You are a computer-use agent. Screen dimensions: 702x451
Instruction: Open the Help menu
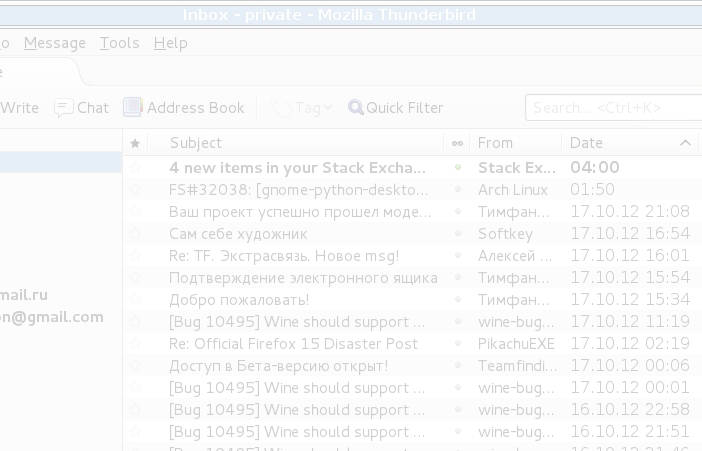point(170,43)
